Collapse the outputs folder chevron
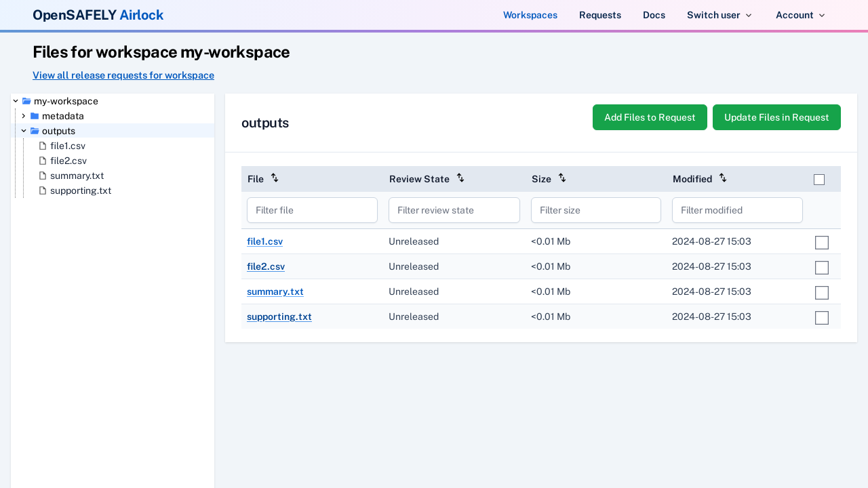Viewport: 868px width, 488px height. [x=24, y=131]
